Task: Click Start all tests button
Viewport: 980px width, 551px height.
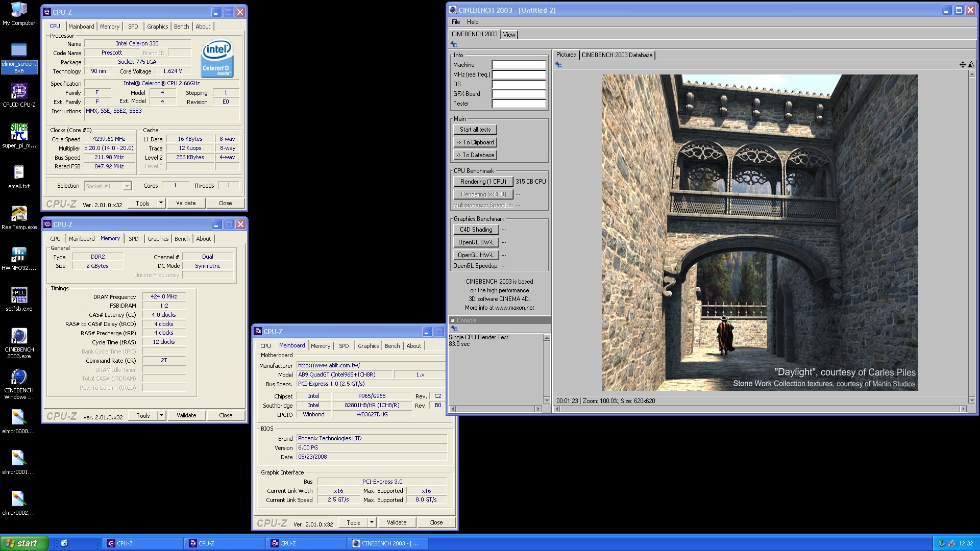Action: click(475, 130)
